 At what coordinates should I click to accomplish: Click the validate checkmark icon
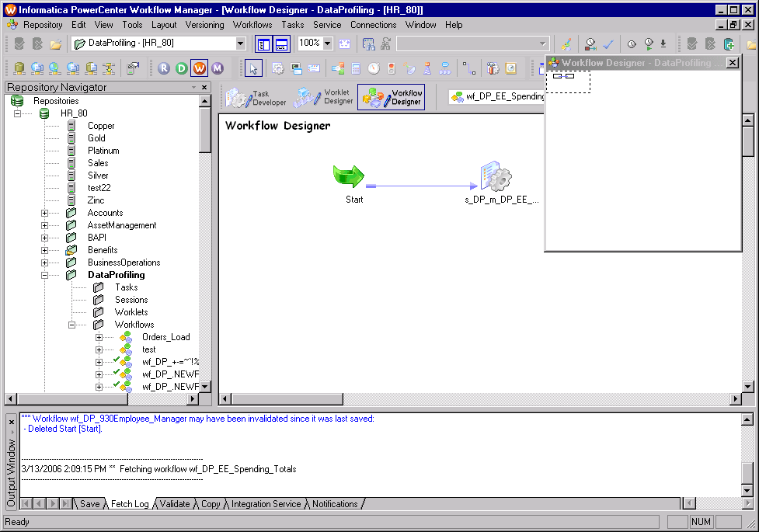coord(608,44)
